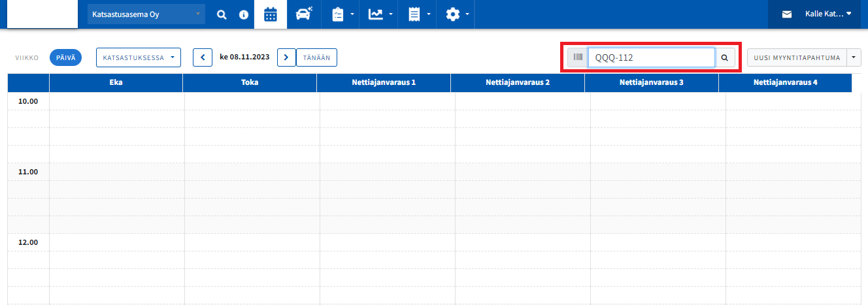The height and width of the screenshot is (305, 868).
Task: Select Nettiajanvaraus 3 column header
Action: pos(652,83)
